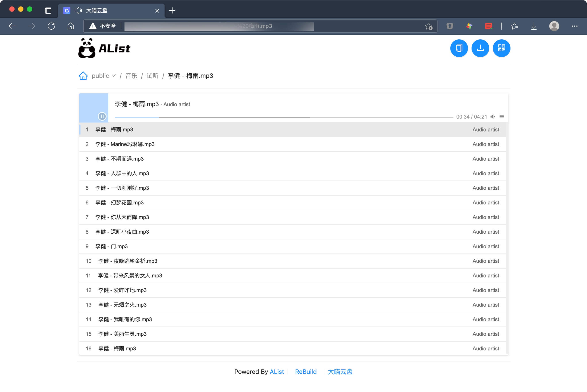Click the copy link icon
587x392 pixels.
coord(459,48)
